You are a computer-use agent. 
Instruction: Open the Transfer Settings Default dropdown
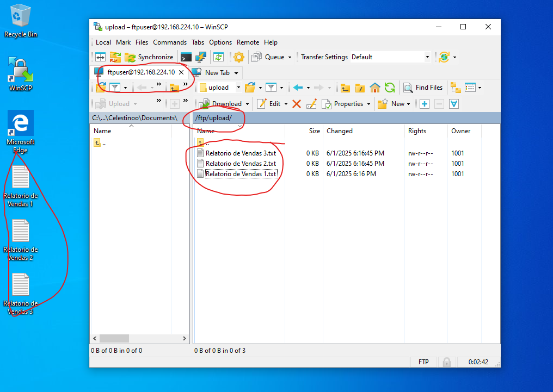coord(427,57)
